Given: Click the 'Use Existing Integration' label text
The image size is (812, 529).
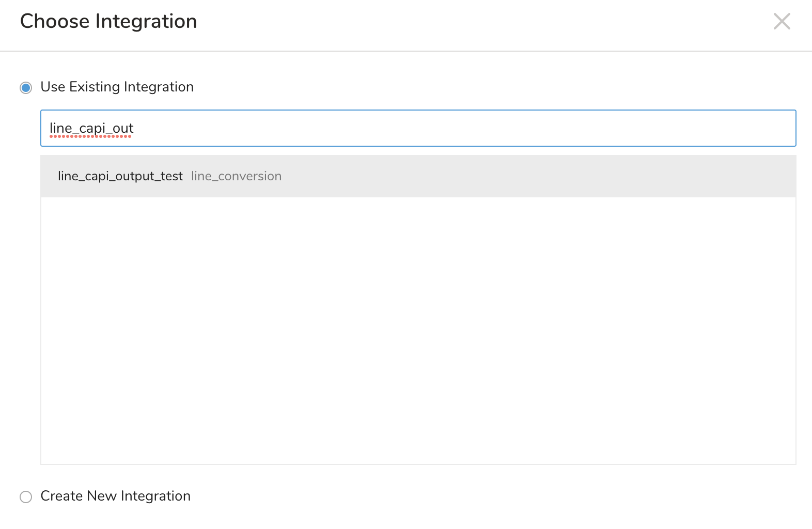Looking at the screenshot, I should [x=117, y=87].
